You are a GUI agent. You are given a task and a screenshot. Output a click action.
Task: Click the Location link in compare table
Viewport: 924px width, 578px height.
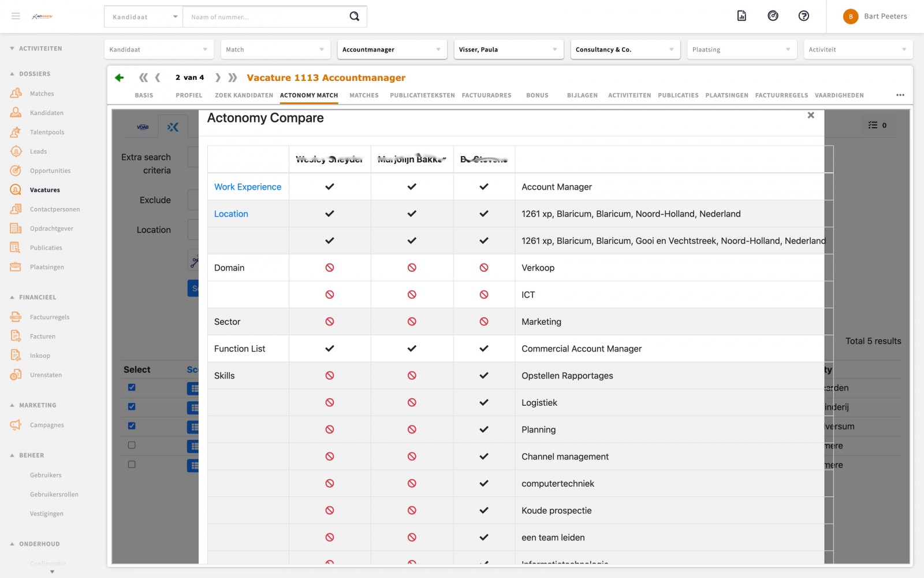[x=231, y=214]
